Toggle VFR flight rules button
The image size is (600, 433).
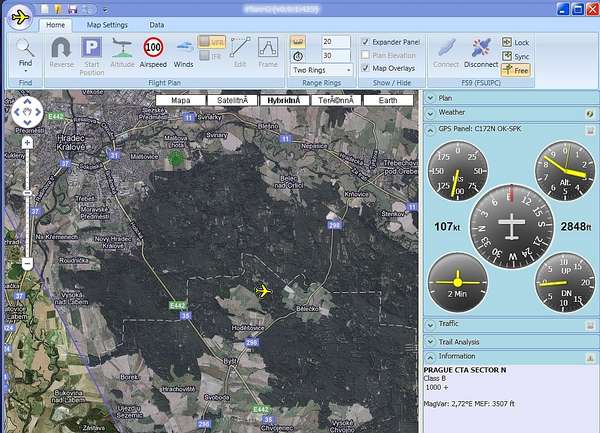[x=212, y=42]
